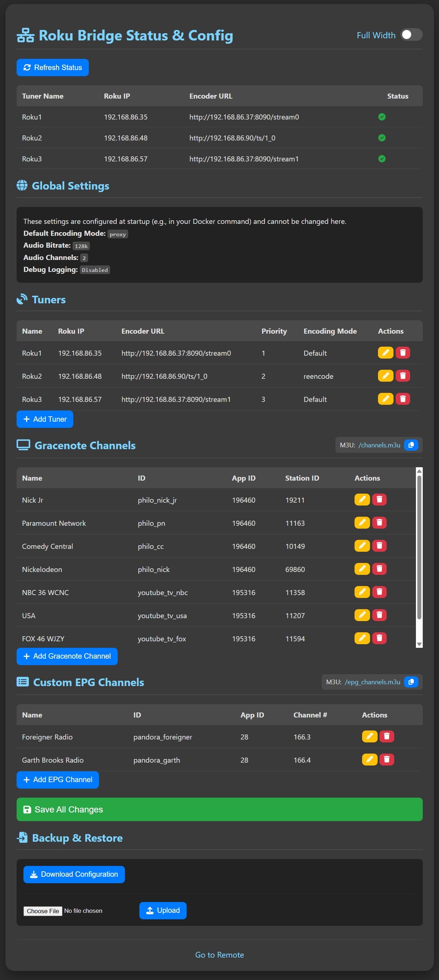Screen dimensions: 439x980
Task: Delete the Garth Brooks Radio channel
Action: tap(387, 759)
